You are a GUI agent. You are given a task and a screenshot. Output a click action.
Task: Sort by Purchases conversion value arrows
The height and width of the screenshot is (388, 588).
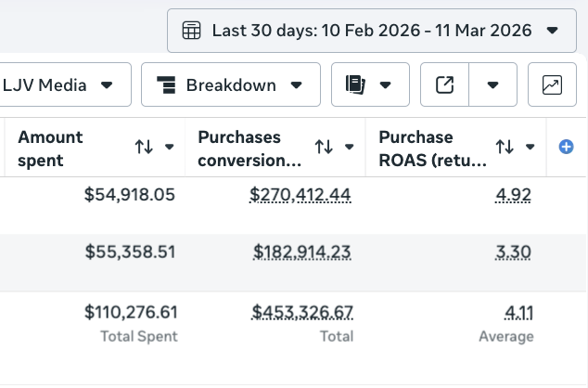[x=324, y=147]
